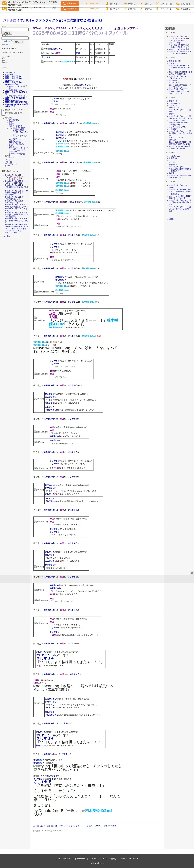Screen dimensions: 194x868
Task: Open 愚痴板 link
Action: click(11, 146)
